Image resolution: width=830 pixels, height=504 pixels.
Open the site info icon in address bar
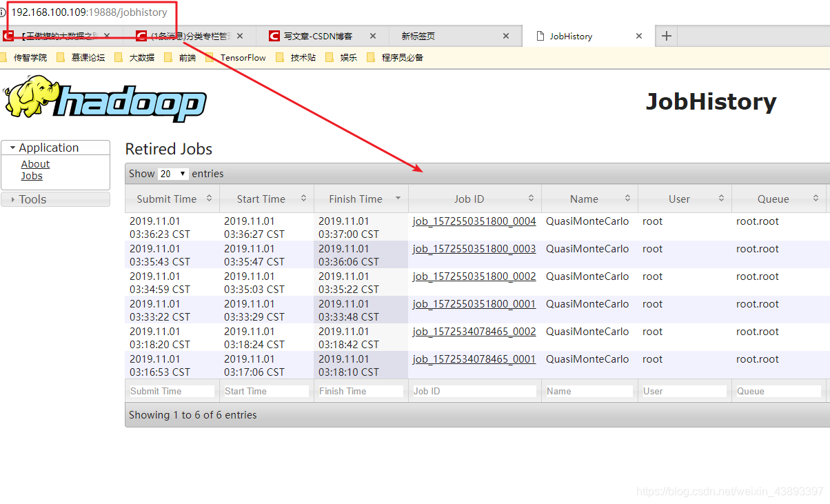pyautogui.click(x=3, y=12)
